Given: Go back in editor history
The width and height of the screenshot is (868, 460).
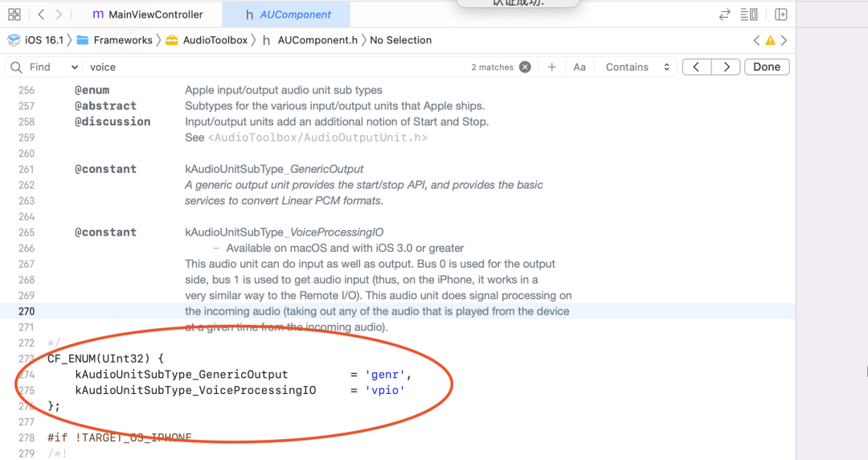Looking at the screenshot, I should click(x=41, y=14).
